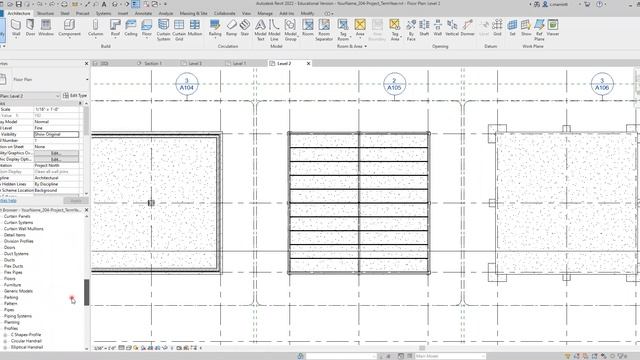Image resolution: width=640 pixels, height=360 pixels.
Task: Open the Properties help link
Action: [x=8, y=200]
